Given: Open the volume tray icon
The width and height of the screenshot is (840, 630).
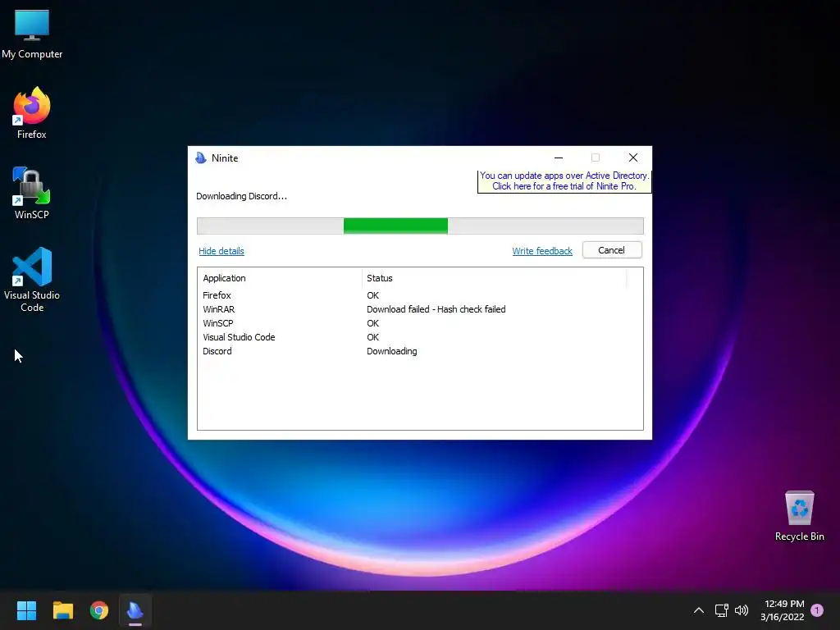Looking at the screenshot, I should click(742, 610).
